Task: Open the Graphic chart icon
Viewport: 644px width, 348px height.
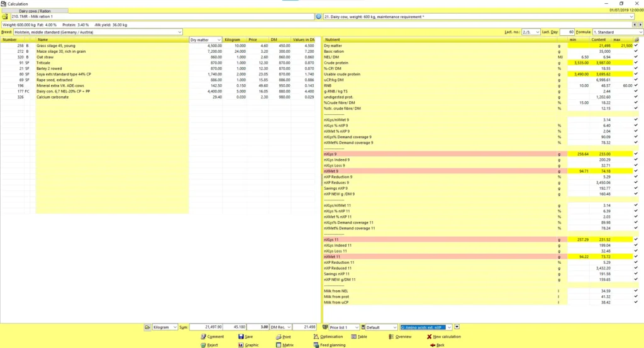Action: [241, 345]
